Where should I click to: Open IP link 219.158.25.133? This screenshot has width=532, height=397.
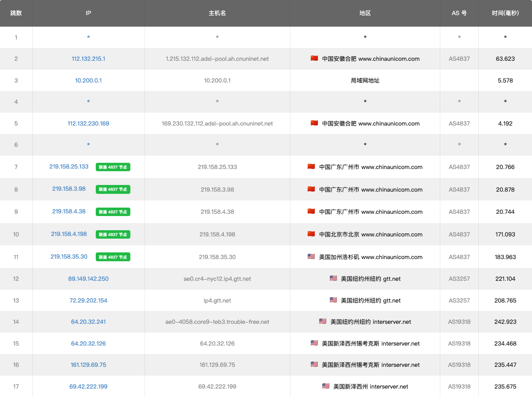[x=69, y=167]
